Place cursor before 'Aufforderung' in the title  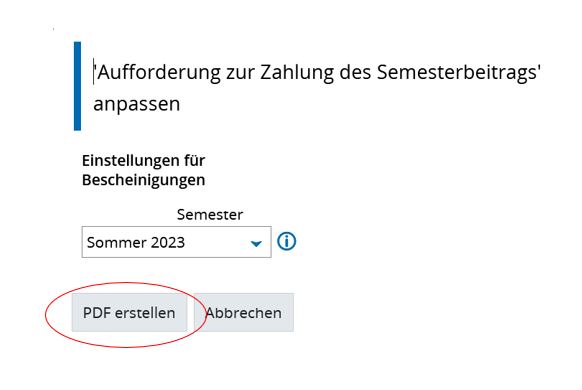[x=97, y=72]
